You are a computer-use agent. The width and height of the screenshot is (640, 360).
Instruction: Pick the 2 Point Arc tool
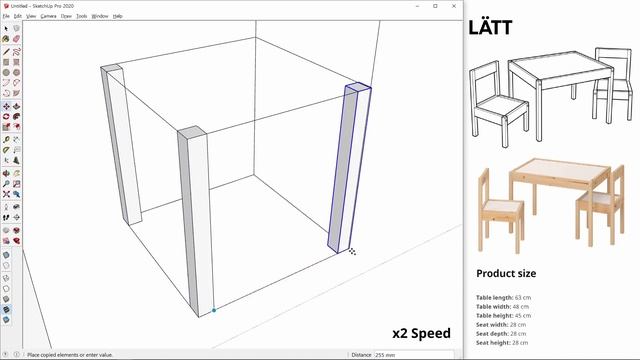click(16, 82)
